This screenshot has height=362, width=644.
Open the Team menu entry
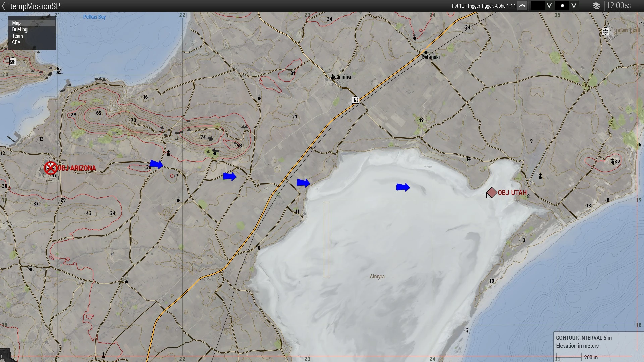coord(17,36)
